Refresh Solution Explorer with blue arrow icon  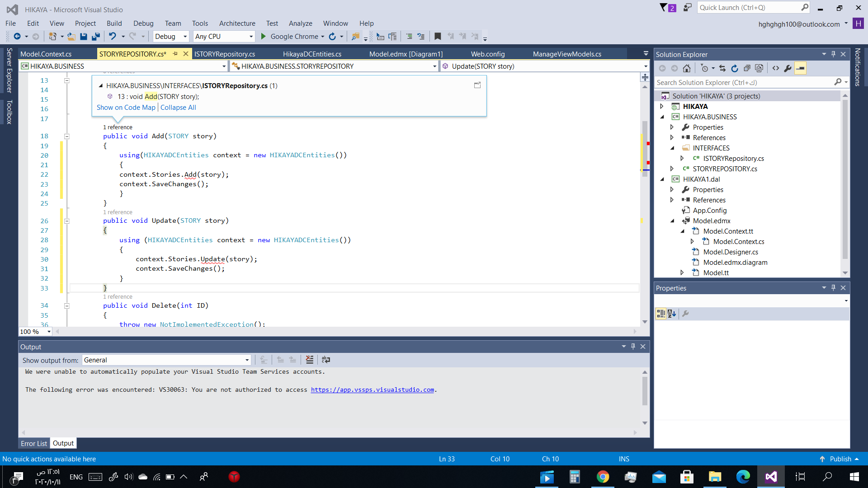[735, 68]
